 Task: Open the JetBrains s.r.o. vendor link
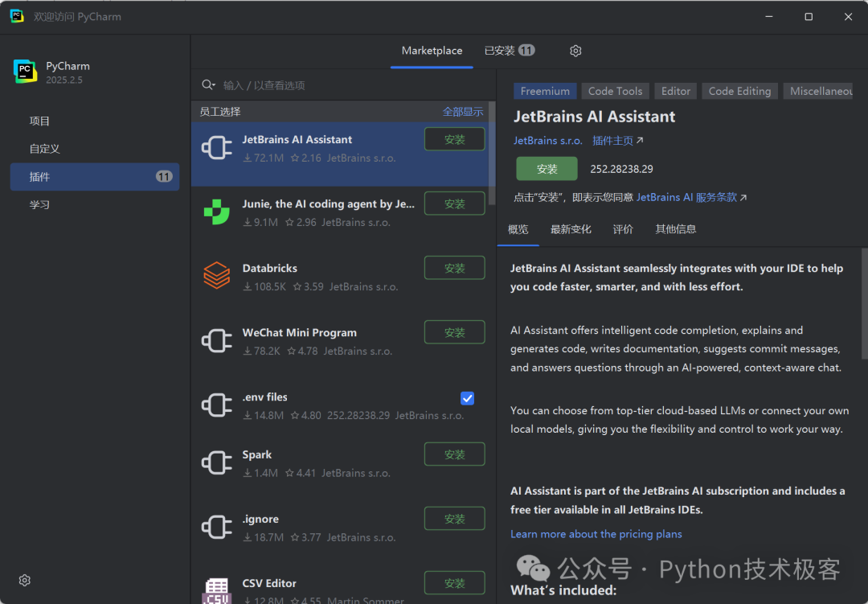tap(547, 141)
